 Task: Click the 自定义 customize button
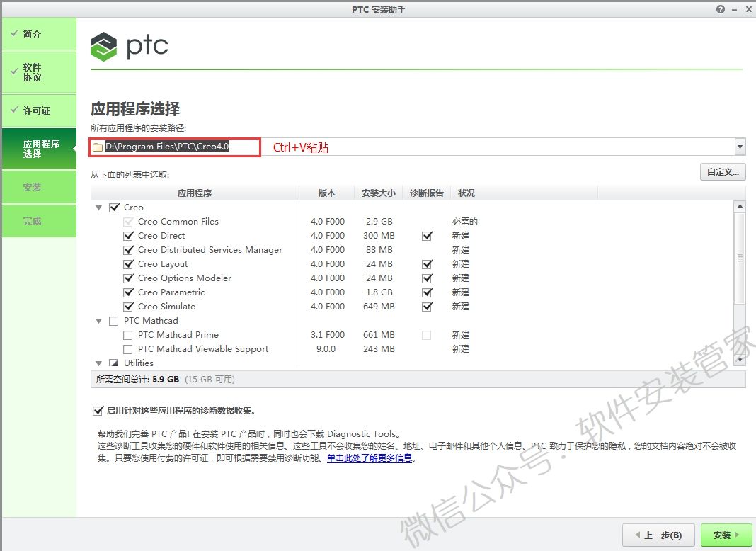pyautogui.click(x=722, y=172)
